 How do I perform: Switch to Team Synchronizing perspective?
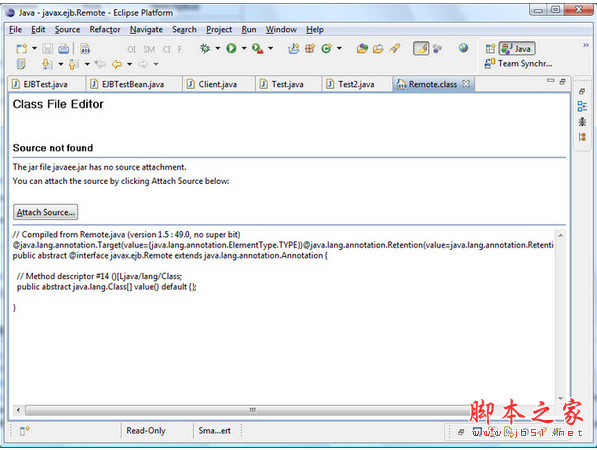(x=518, y=64)
